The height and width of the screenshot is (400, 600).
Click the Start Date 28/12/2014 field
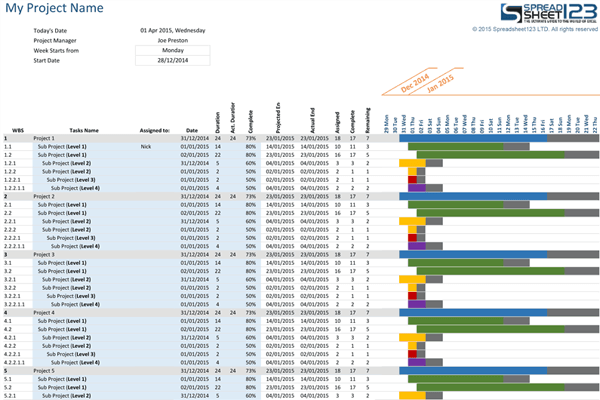tap(172, 60)
